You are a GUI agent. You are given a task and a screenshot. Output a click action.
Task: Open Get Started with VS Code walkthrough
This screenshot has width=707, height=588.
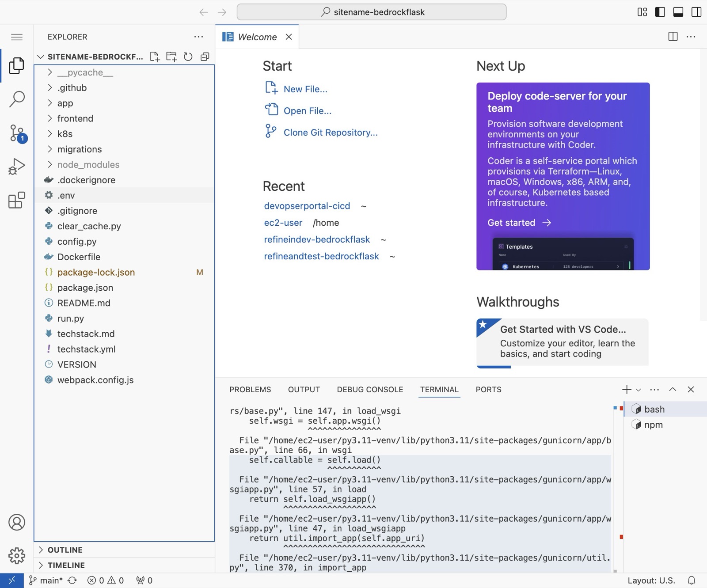[562, 343]
